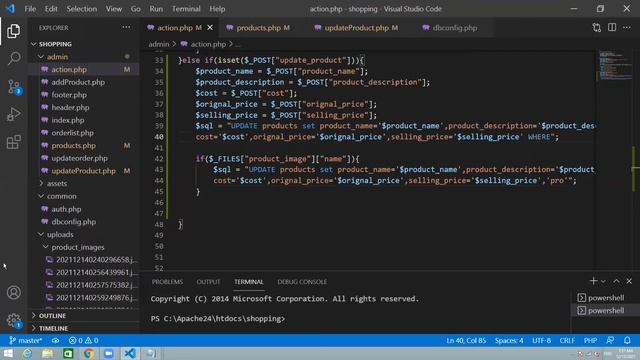Click the Open Changes editor icon
The height and width of the screenshot is (360, 640).
click(x=597, y=27)
